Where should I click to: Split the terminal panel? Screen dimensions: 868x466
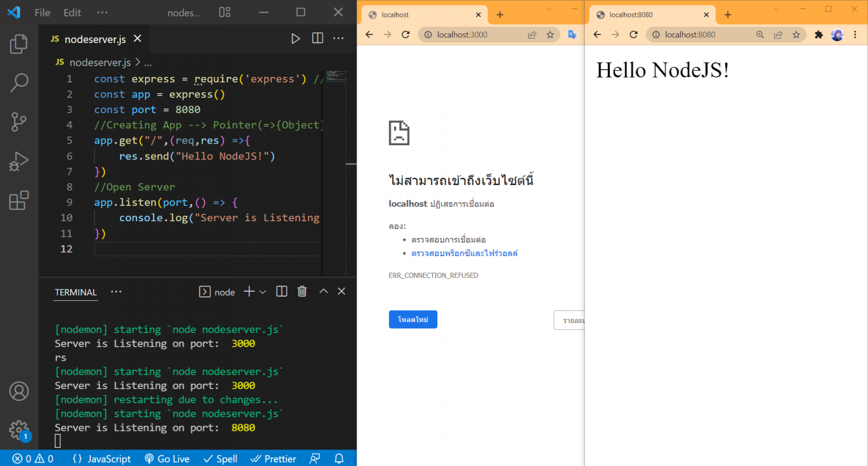click(281, 291)
